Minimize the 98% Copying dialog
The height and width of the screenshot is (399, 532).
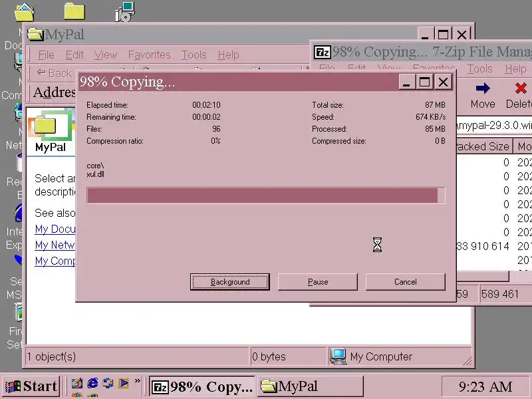406,82
